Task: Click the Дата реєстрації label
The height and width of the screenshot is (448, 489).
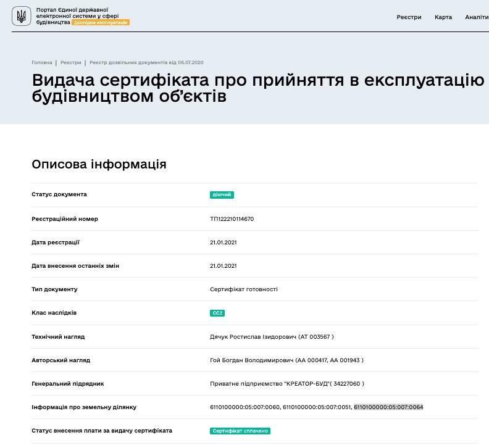Action: click(x=56, y=243)
